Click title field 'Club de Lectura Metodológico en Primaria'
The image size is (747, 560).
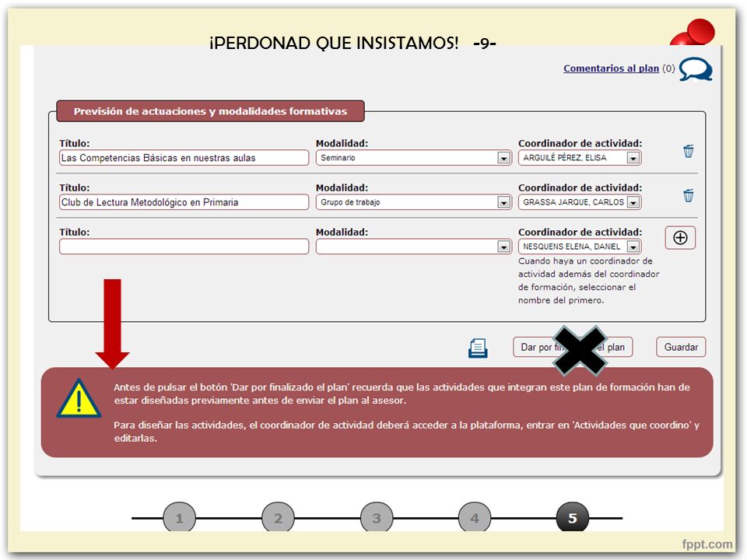pyautogui.click(x=184, y=202)
